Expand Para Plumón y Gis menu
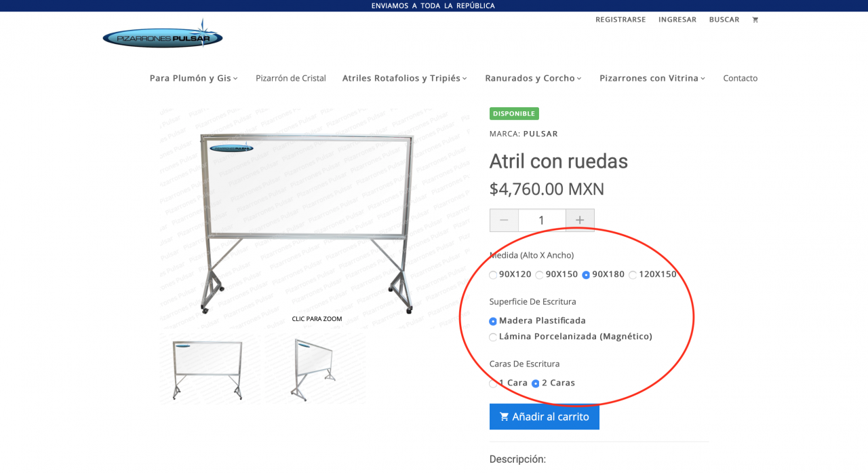The height and width of the screenshot is (473, 868). 193,78
